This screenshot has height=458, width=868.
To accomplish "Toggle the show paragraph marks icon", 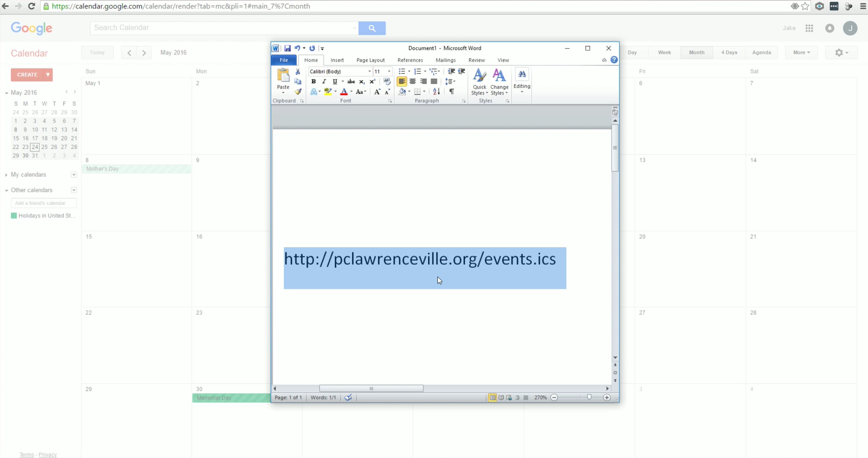I will pos(451,92).
